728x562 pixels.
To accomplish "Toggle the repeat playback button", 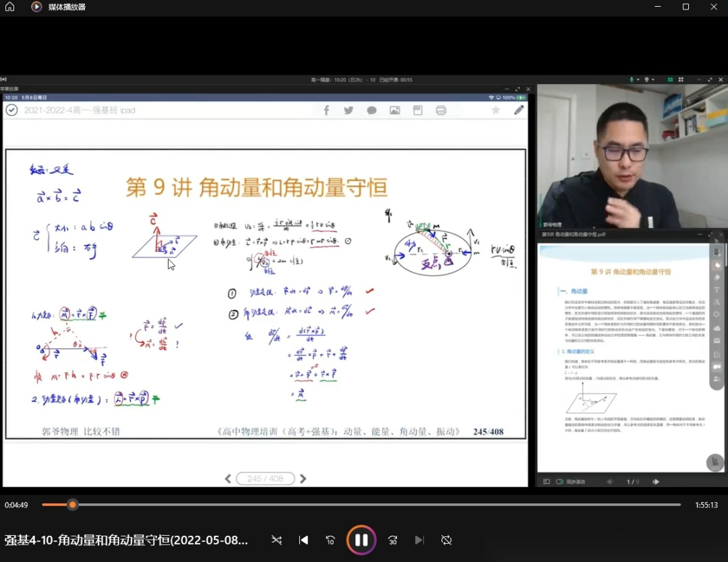I will [x=446, y=540].
